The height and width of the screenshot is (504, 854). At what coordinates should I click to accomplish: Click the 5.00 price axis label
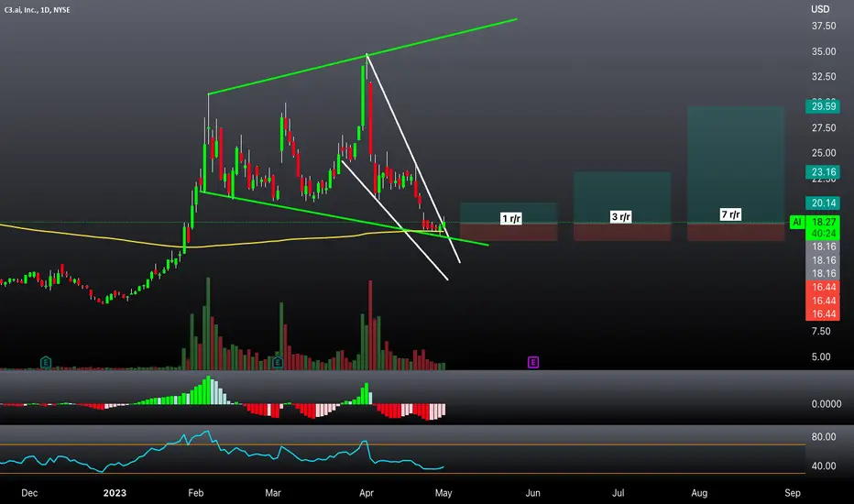(821, 356)
